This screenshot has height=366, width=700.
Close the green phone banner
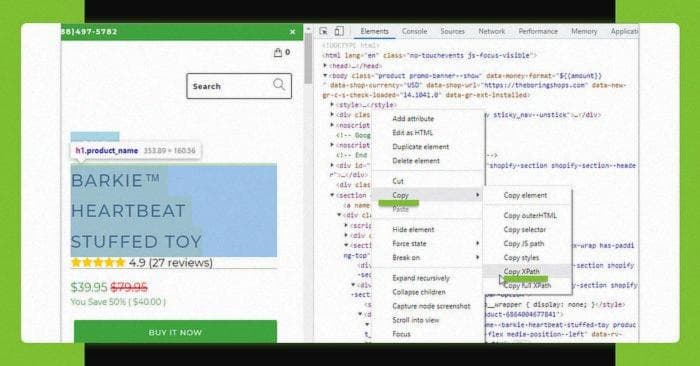click(x=292, y=32)
